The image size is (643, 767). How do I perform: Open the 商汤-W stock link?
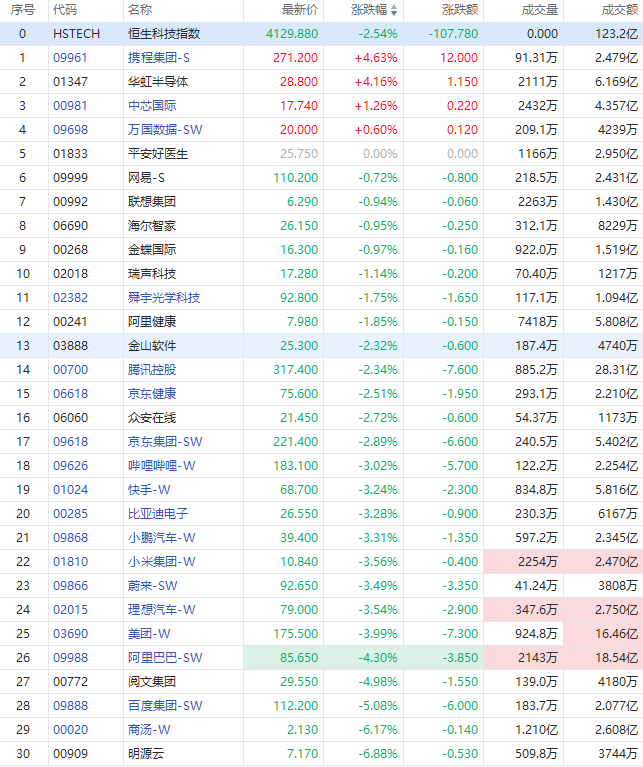(x=149, y=729)
